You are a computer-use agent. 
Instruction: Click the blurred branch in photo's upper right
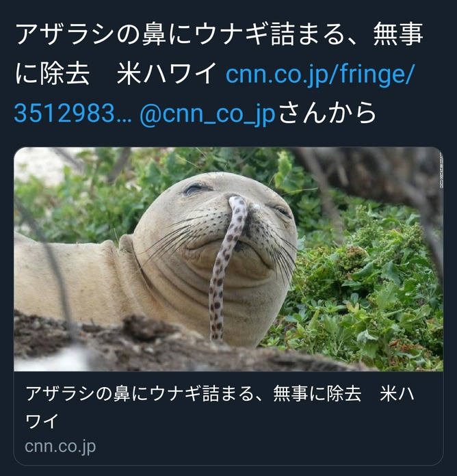tap(380, 176)
